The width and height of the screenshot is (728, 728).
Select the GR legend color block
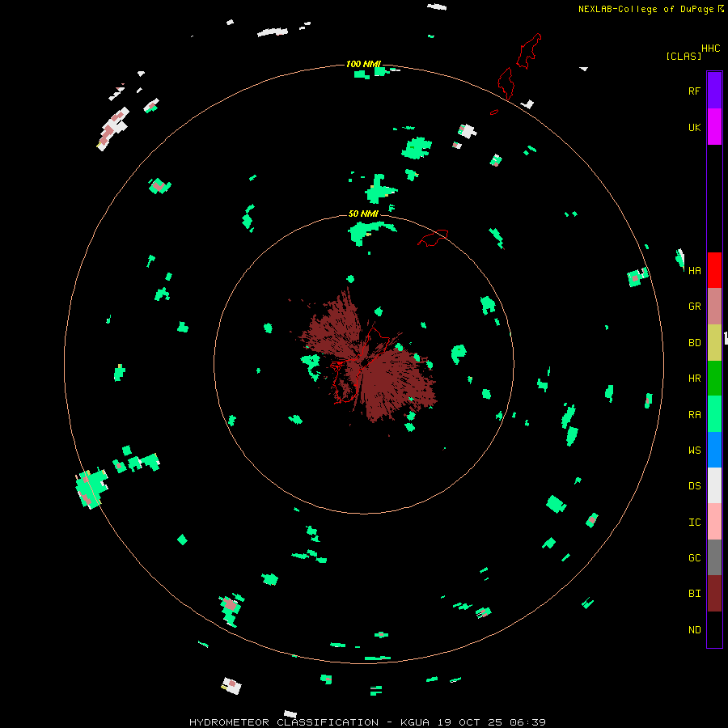714,307
